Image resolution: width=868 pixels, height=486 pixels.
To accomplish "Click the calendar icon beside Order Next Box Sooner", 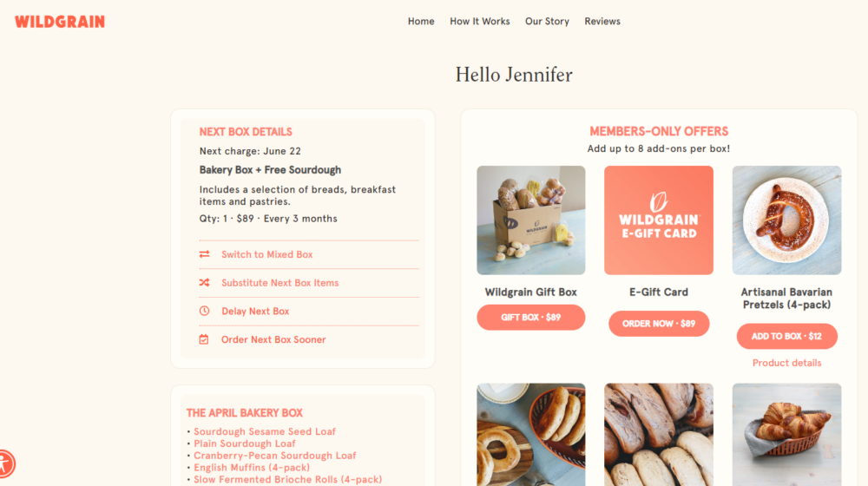I will pos(204,339).
